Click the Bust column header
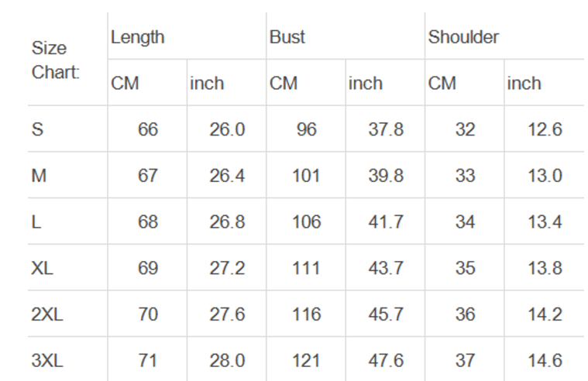Screen dimensions: 588x381 click(287, 36)
